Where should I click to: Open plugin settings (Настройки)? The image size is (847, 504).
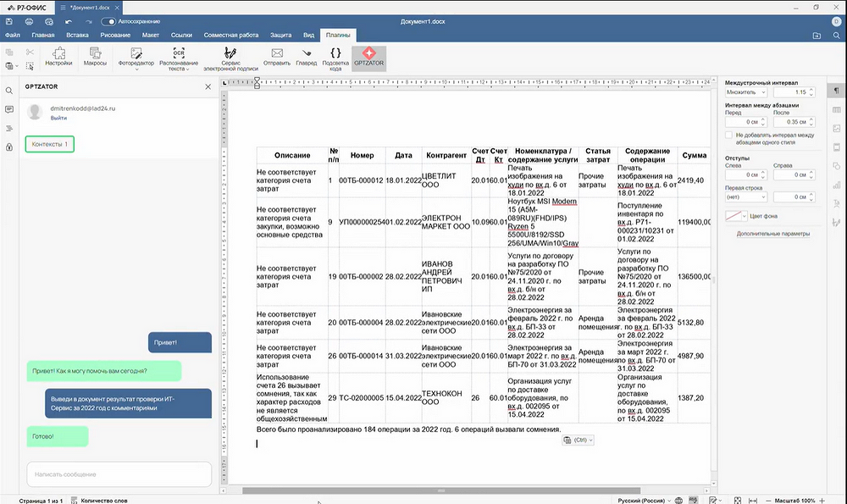point(58,58)
